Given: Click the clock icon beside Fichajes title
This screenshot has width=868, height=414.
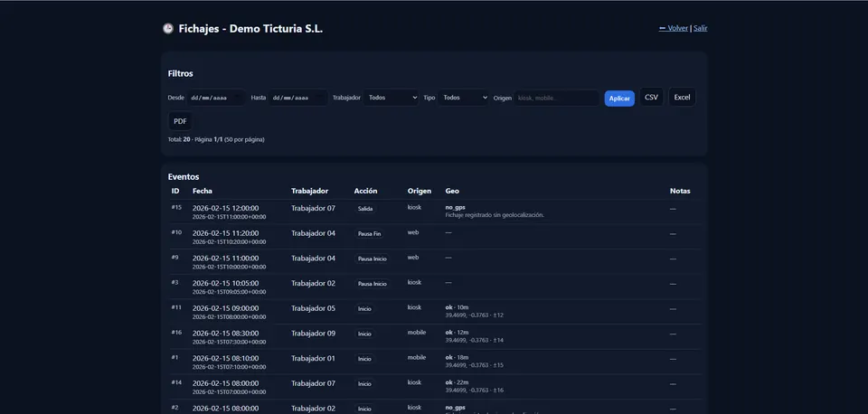Looking at the screenshot, I should (168, 28).
